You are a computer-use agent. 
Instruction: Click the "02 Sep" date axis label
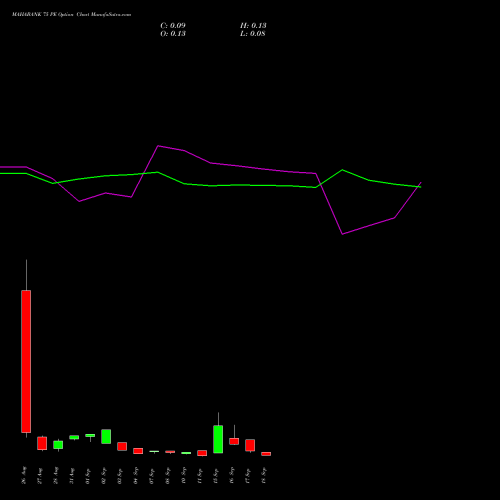point(104,476)
